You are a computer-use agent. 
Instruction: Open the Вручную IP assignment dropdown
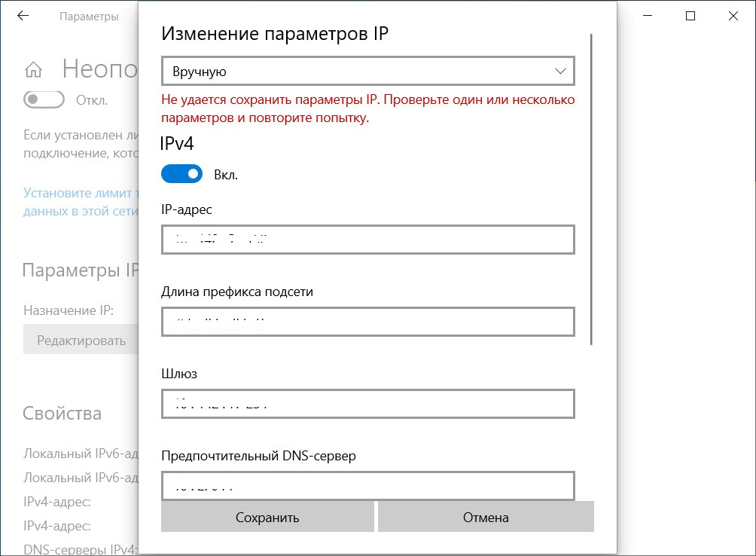[367, 72]
